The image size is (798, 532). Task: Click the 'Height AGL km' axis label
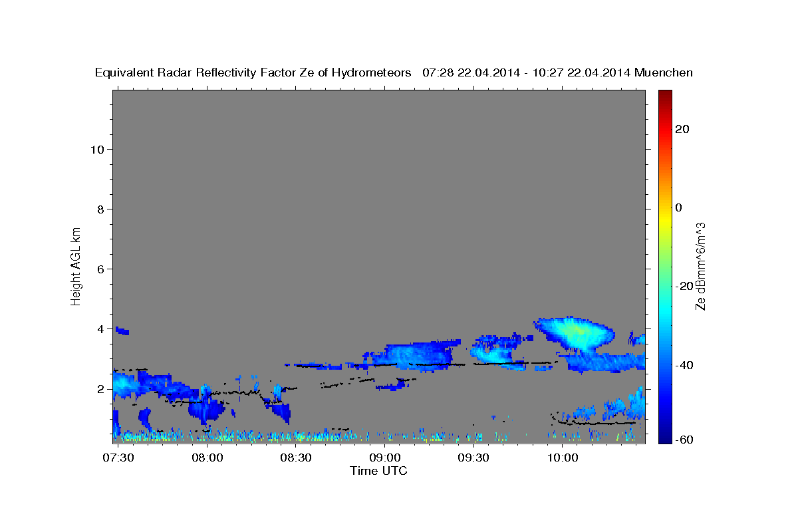[x=76, y=265]
